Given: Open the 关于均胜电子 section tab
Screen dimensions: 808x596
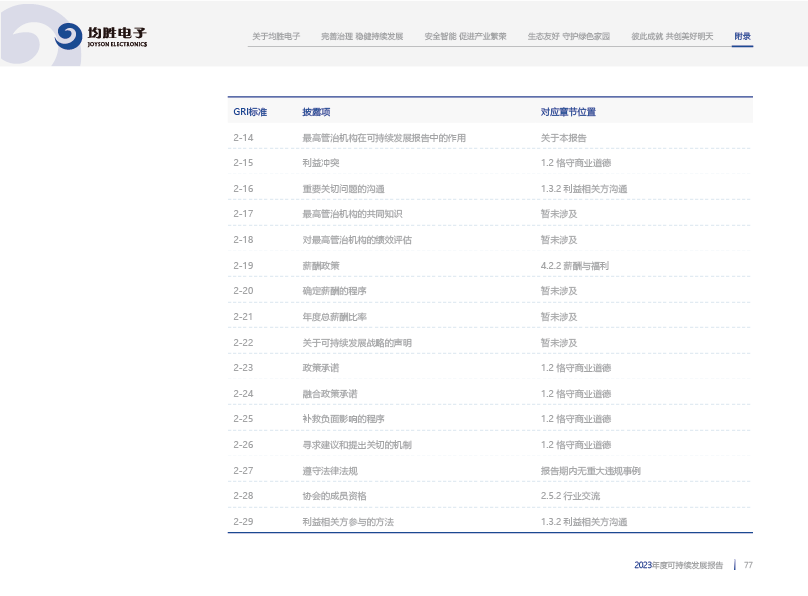Looking at the screenshot, I should point(276,36).
